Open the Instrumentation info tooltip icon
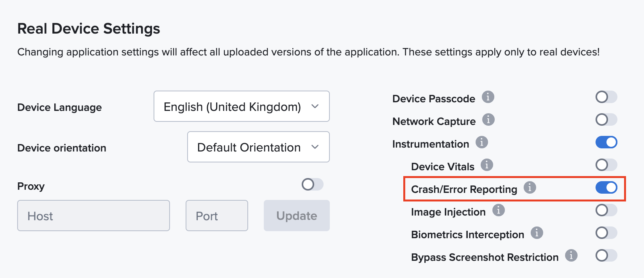 482,143
